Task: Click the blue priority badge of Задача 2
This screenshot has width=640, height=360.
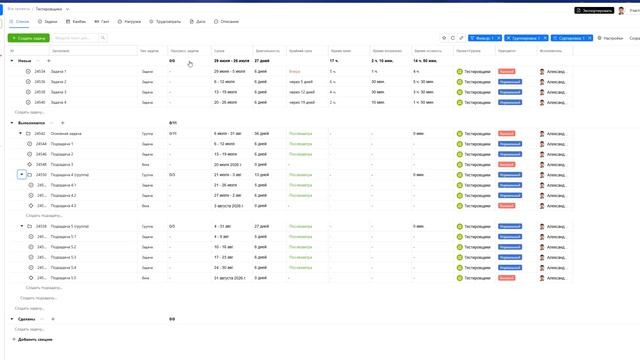Action: coord(510,82)
